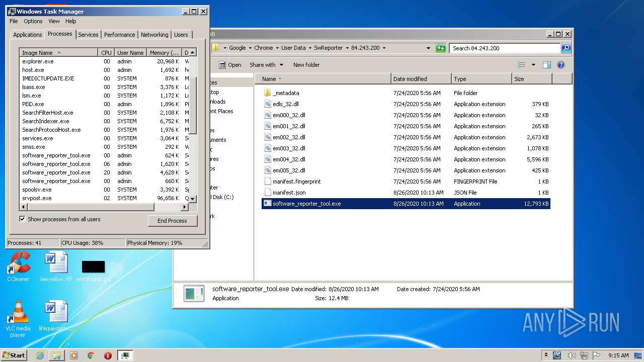Image resolution: width=644 pixels, height=362 pixels.
Task: Select explorer.exe process row
Action: [x=104, y=61]
